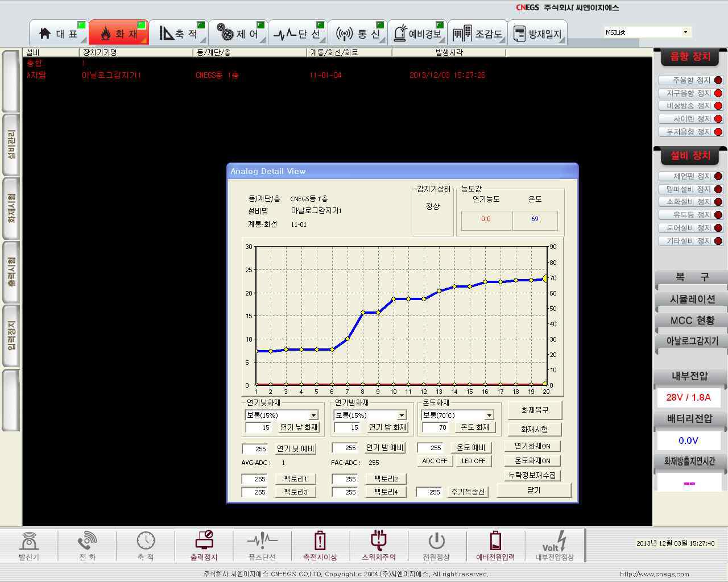Click the 내부전압정상 Volt icon
The width and height of the screenshot is (728, 582).
[x=555, y=541]
